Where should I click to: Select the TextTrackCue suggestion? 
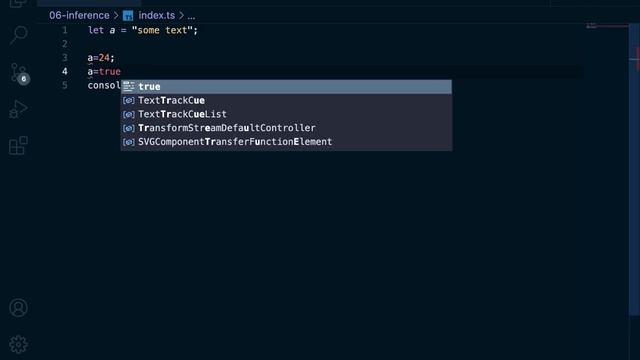point(286,100)
